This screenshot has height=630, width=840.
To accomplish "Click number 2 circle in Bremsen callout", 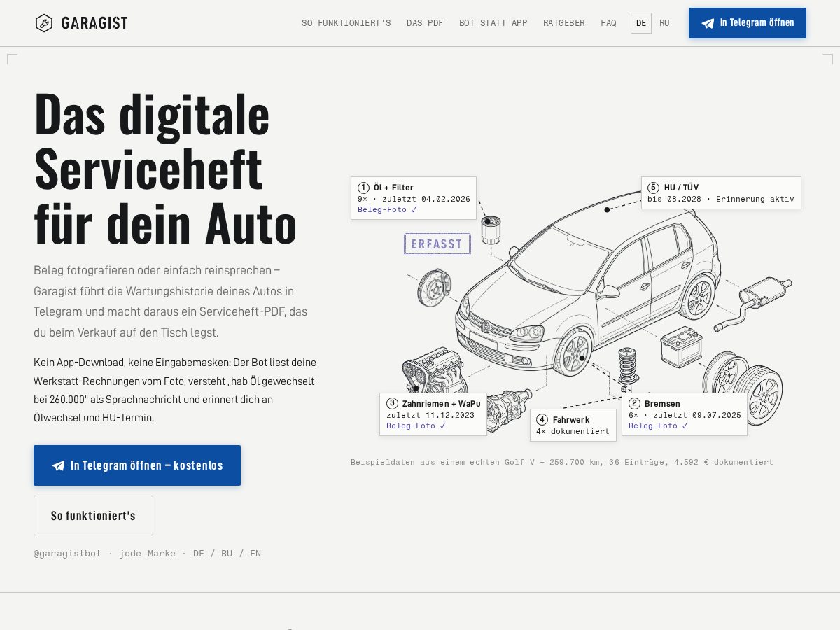I will click(x=634, y=404).
